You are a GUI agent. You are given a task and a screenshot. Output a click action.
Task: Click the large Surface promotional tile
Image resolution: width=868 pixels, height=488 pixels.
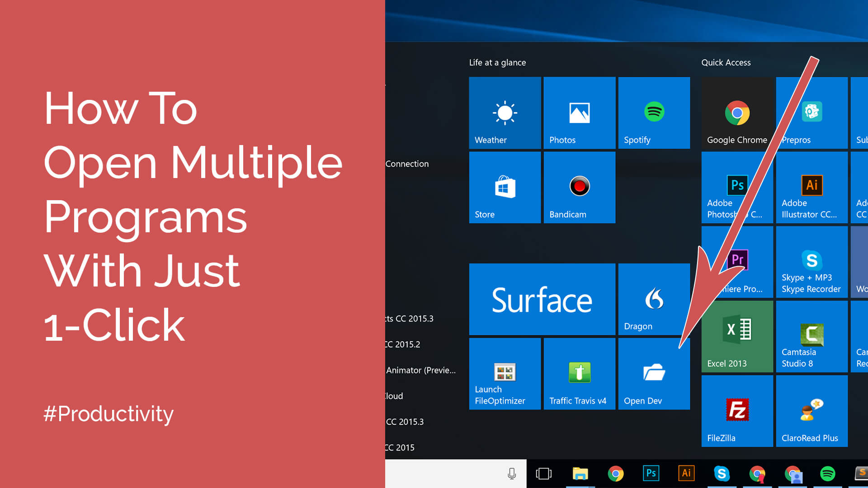pyautogui.click(x=542, y=298)
